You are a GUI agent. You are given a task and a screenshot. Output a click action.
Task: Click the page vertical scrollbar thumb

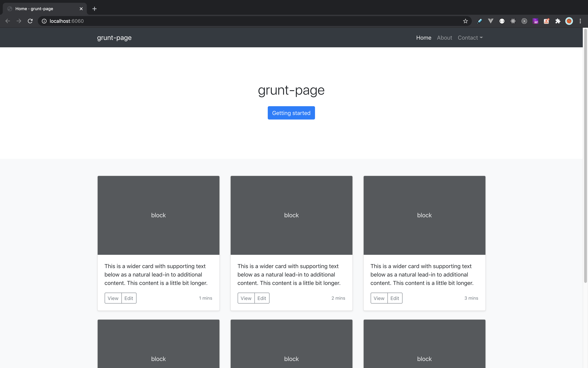point(585,156)
